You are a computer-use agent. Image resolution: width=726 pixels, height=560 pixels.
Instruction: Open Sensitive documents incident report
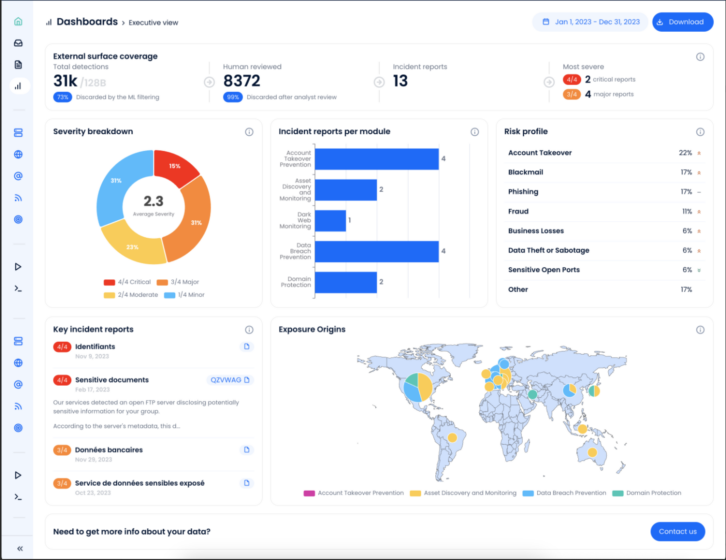tap(112, 380)
